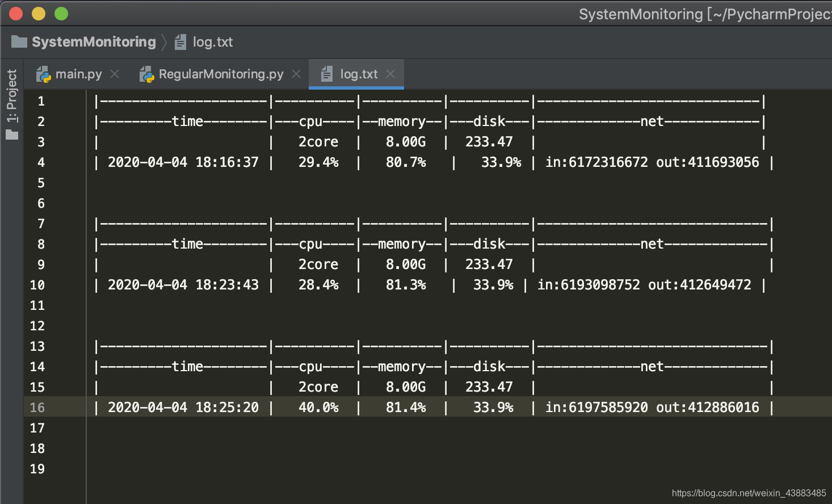Screen dimensions: 832x504
Task: Click the SystemMonitoring breadcrumb folder icon
Action: click(x=19, y=41)
